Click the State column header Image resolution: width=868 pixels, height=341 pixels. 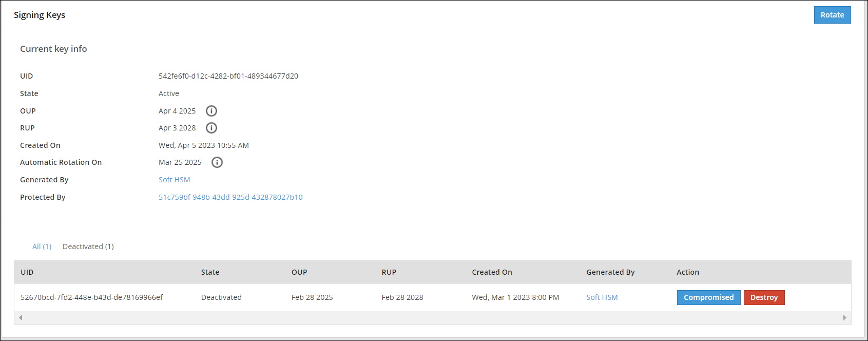[x=210, y=272]
